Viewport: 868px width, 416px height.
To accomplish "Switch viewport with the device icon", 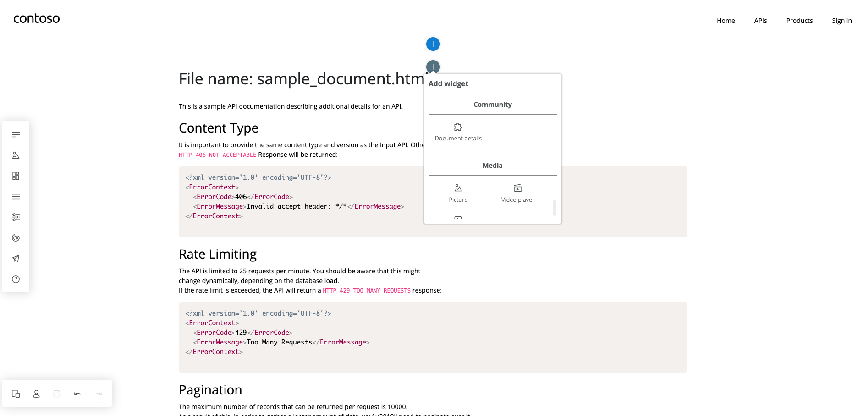I will (x=16, y=394).
